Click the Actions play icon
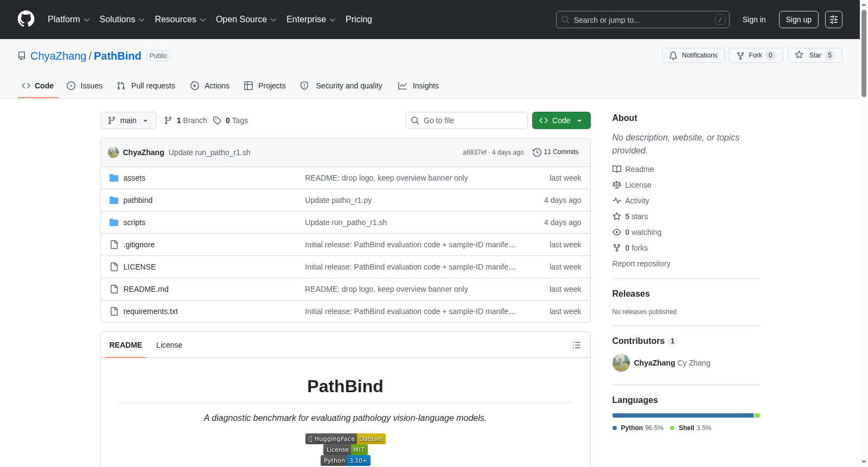The image size is (868, 467). pyautogui.click(x=195, y=86)
